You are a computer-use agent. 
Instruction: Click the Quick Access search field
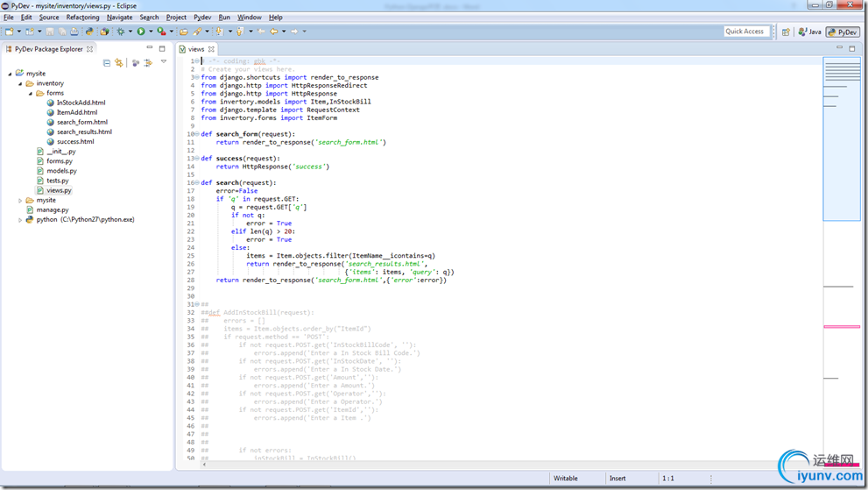click(745, 32)
